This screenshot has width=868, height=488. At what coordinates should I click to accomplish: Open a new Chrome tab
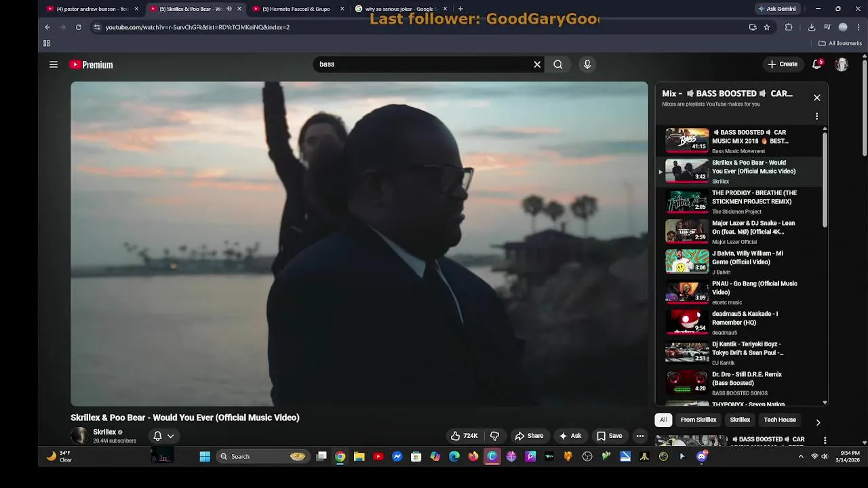pos(460,9)
